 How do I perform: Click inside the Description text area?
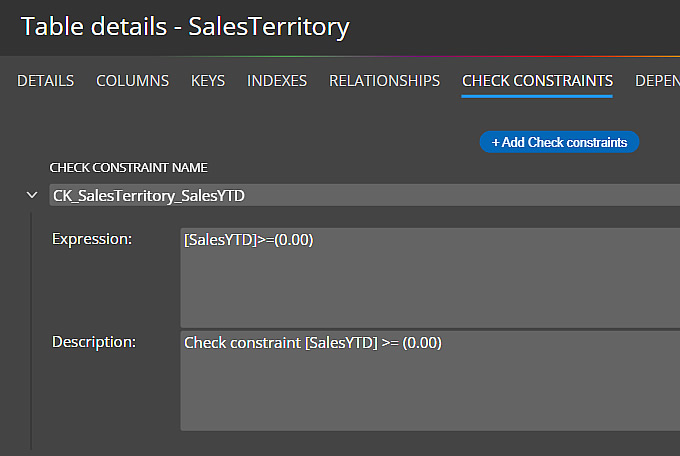click(430, 381)
